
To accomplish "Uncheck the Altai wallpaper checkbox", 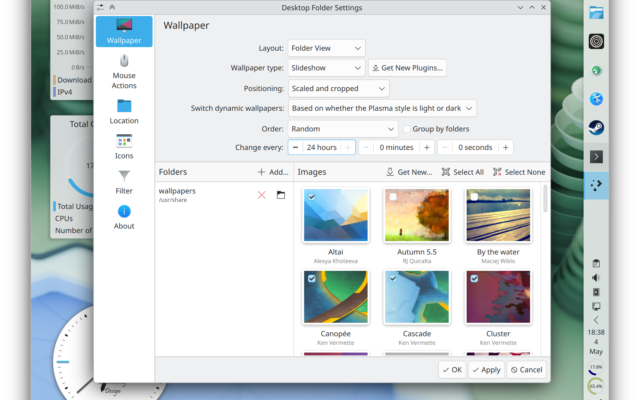I will pos(312,197).
